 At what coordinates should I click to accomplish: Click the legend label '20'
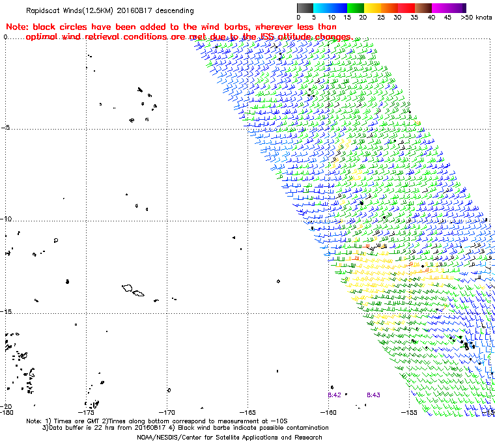point(363,18)
